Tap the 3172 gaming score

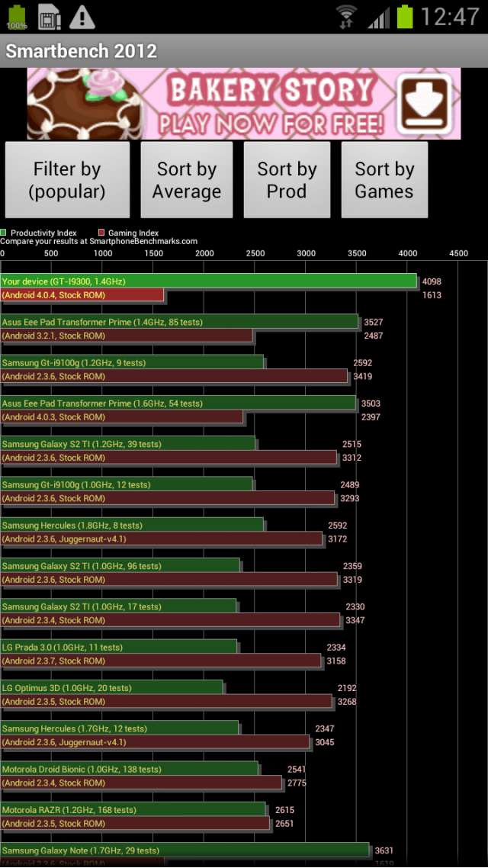(x=338, y=538)
